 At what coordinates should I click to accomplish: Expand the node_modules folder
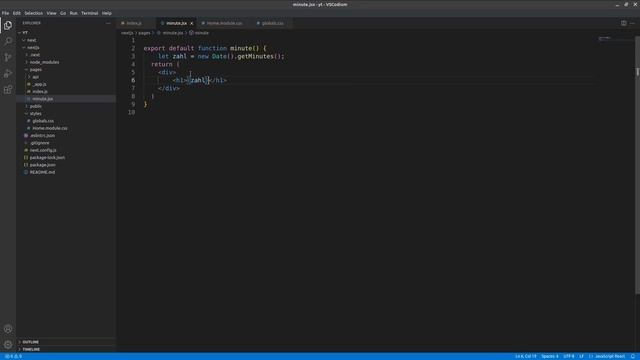(x=44, y=62)
